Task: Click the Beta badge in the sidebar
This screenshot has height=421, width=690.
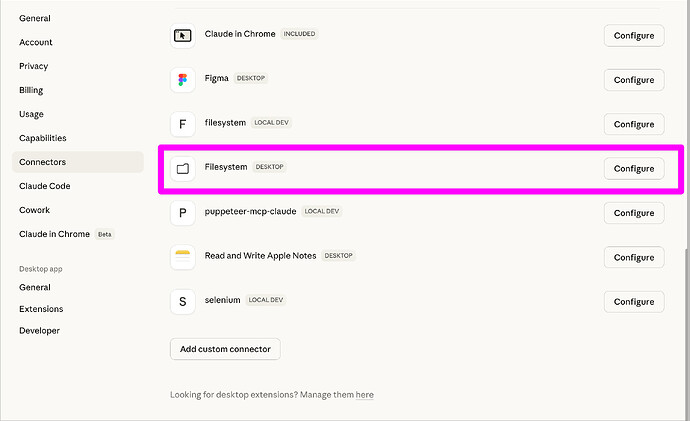Action: click(104, 234)
